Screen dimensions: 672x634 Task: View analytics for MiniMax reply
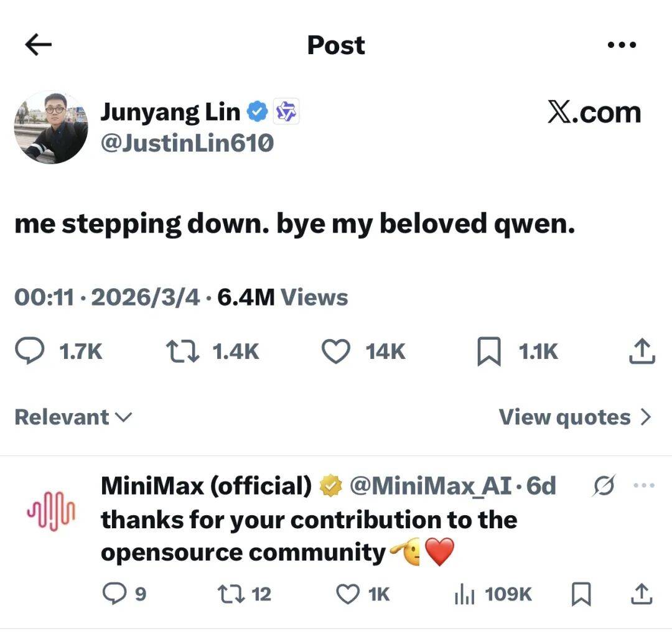[x=465, y=594]
